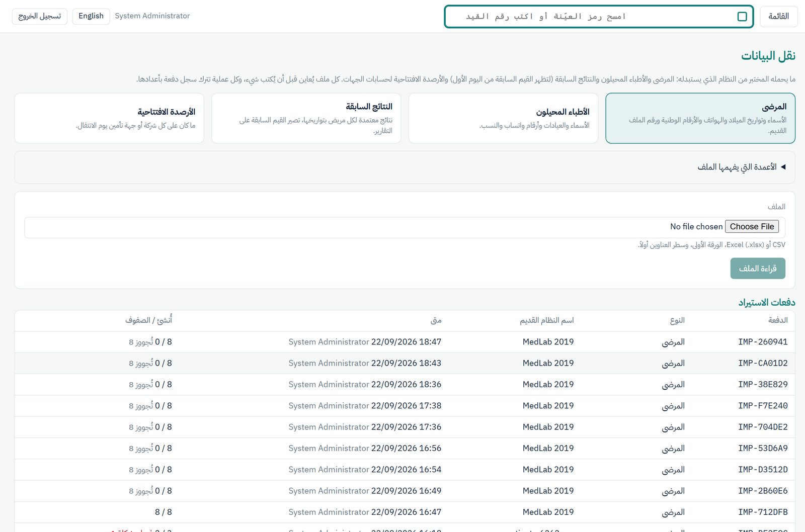Open batch IMP-260941
Viewport: 805px width, 532px height.
763,342
